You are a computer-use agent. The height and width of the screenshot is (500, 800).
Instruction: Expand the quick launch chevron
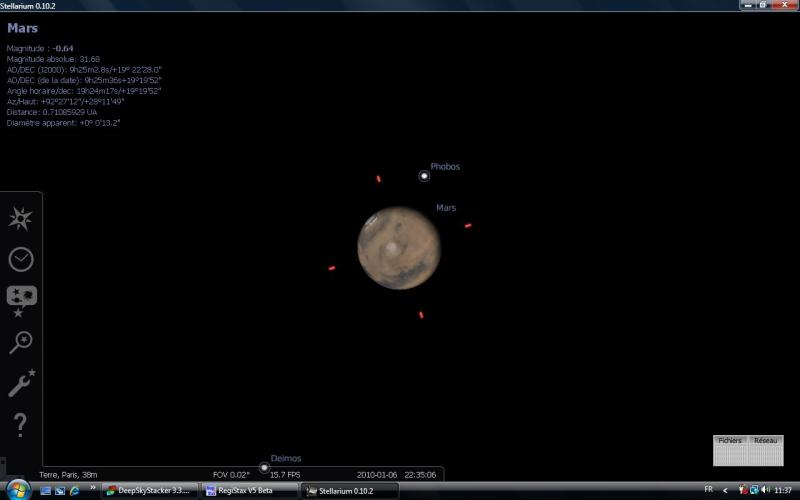[93, 488]
